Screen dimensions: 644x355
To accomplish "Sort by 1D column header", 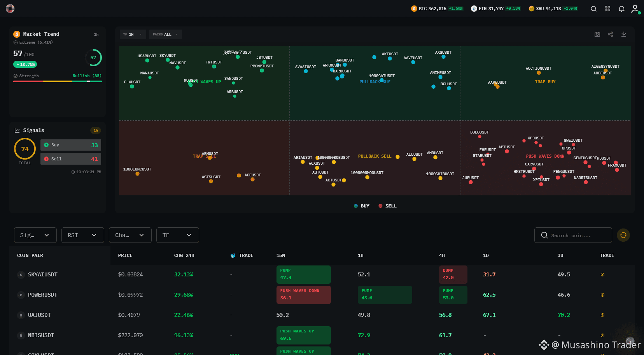I will (x=486, y=255).
